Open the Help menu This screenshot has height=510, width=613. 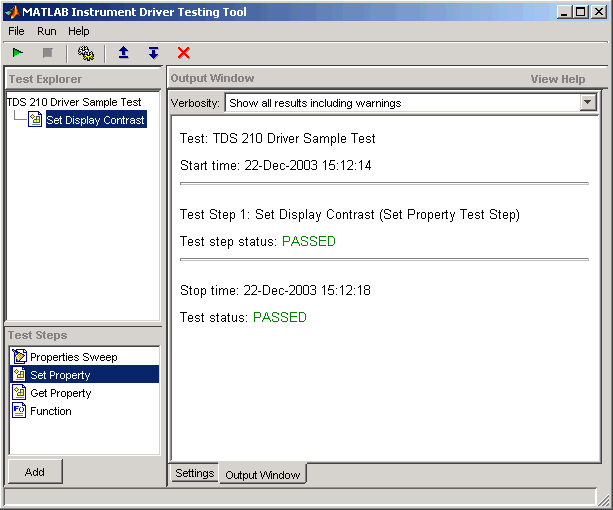click(x=79, y=31)
